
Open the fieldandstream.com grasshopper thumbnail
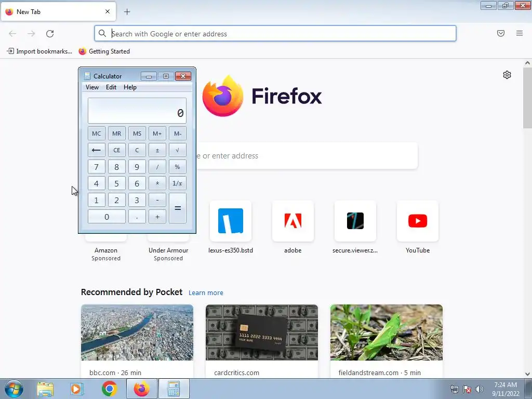pos(387,332)
